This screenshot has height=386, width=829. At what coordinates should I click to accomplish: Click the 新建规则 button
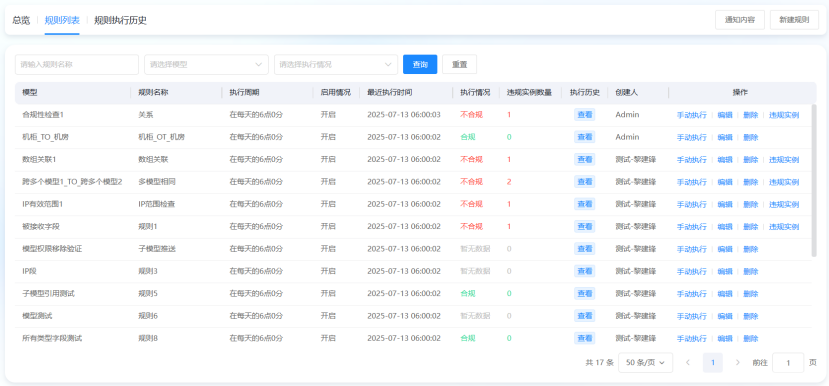point(794,20)
